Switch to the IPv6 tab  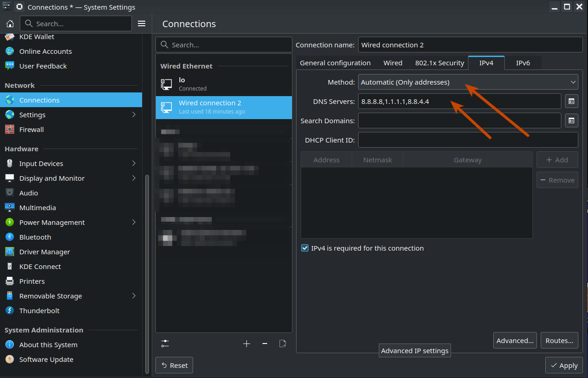523,63
